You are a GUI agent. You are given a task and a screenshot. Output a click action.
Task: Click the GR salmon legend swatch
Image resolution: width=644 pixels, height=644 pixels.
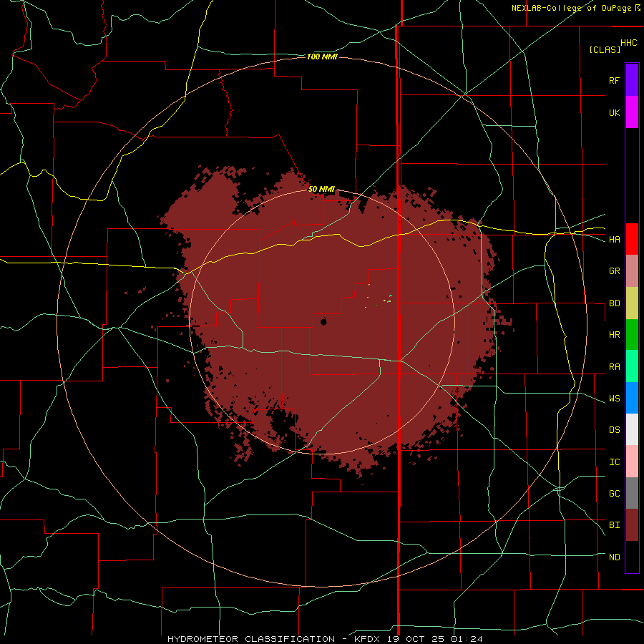coord(632,270)
